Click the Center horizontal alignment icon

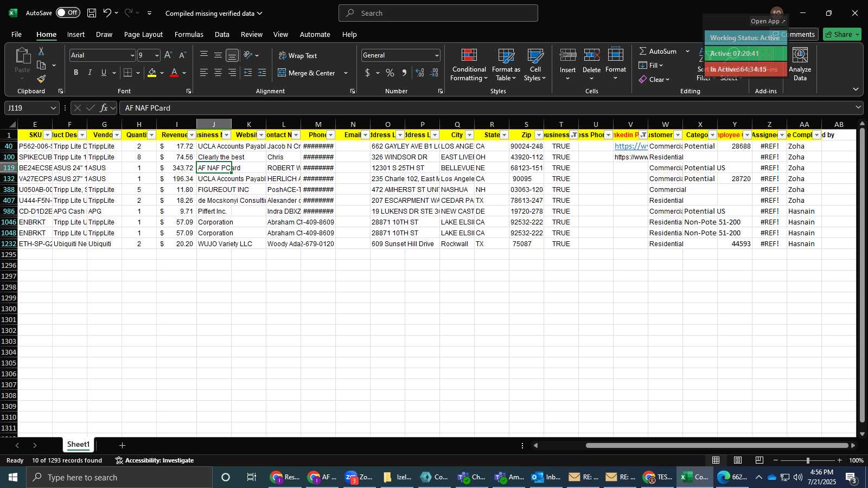(218, 73)
